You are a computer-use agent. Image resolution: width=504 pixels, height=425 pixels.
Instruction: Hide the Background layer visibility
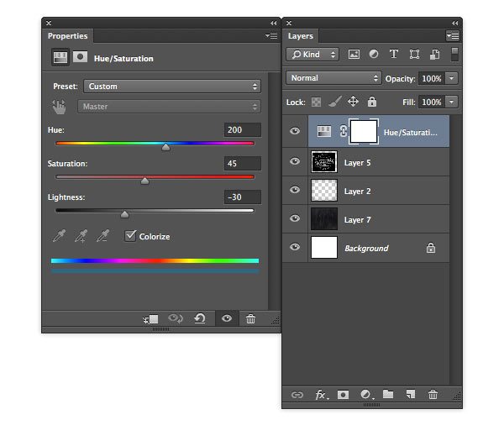coord(295,248)
